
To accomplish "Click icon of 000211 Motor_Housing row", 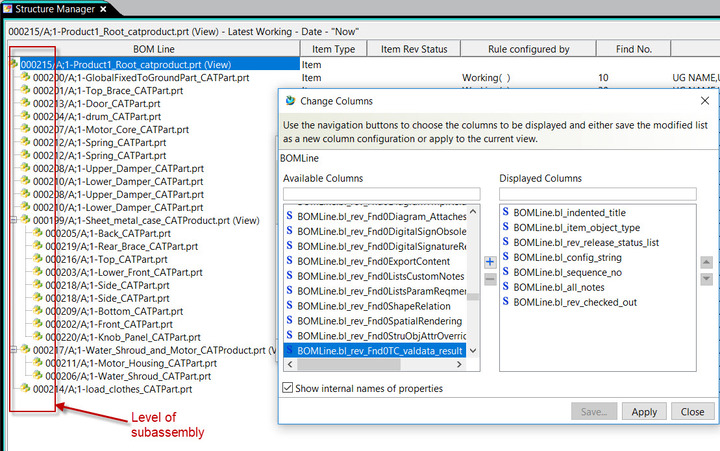I will click(38, 362).
